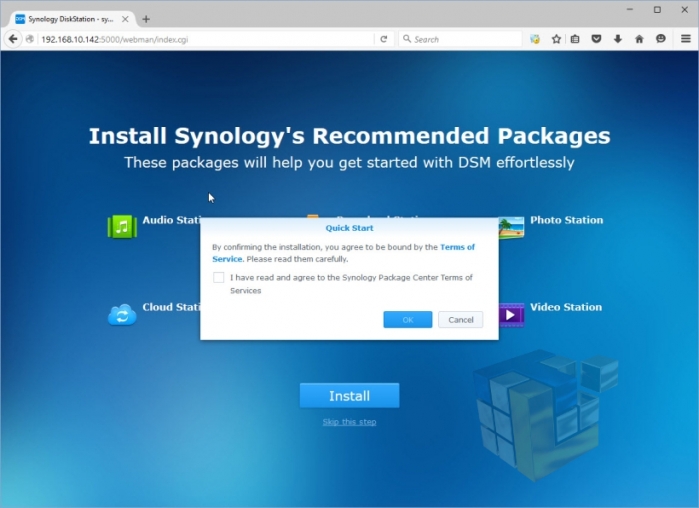Open a new tab with the plus button
This screenshot has height=508, width=699.
tap(146, 19)
